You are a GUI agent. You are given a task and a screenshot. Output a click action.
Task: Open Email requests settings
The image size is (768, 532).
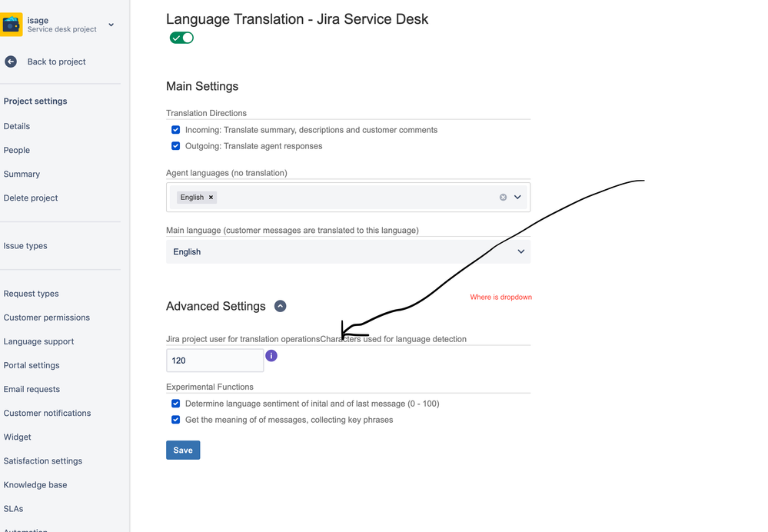click(x=32, y=390)
